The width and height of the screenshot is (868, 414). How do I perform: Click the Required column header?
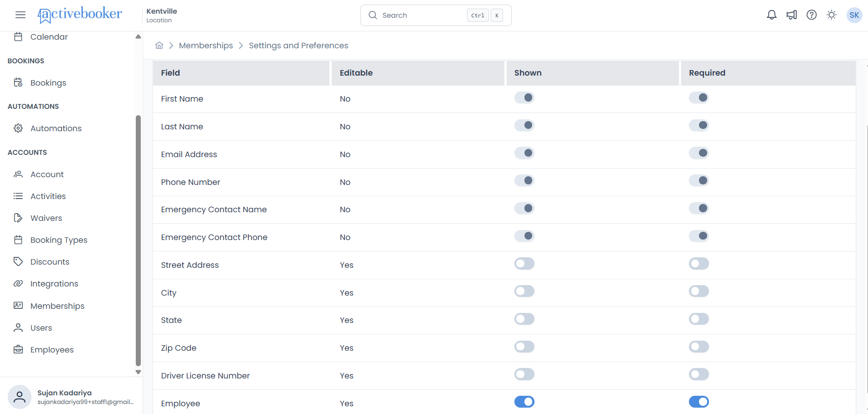(x=768, y=73)
